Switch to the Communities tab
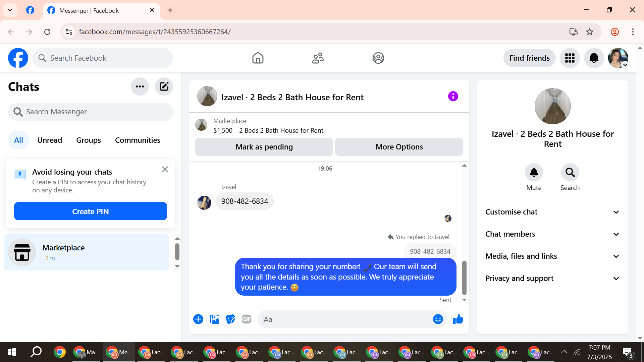Viewport: 644px width, 362px height. pos(138,140)
